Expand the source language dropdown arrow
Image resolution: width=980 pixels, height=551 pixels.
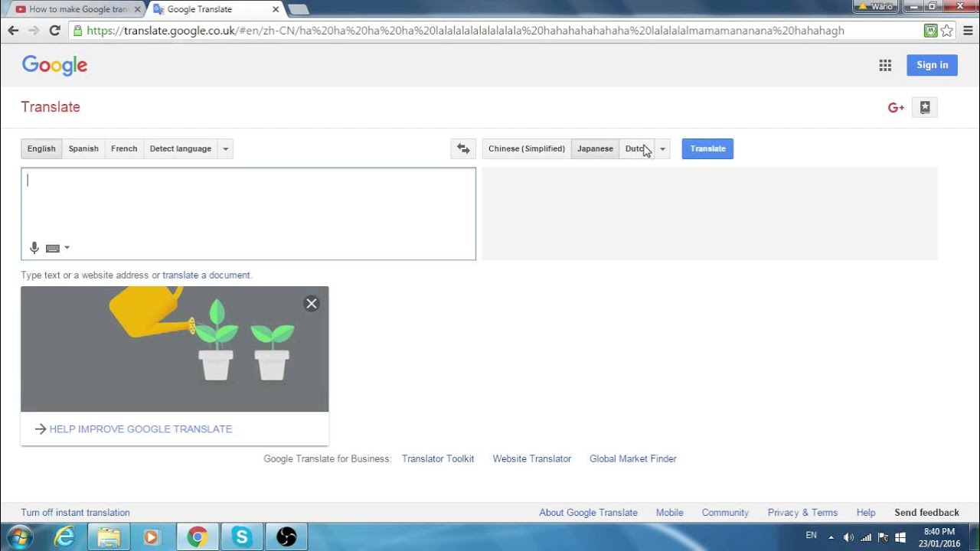point(225,148)
